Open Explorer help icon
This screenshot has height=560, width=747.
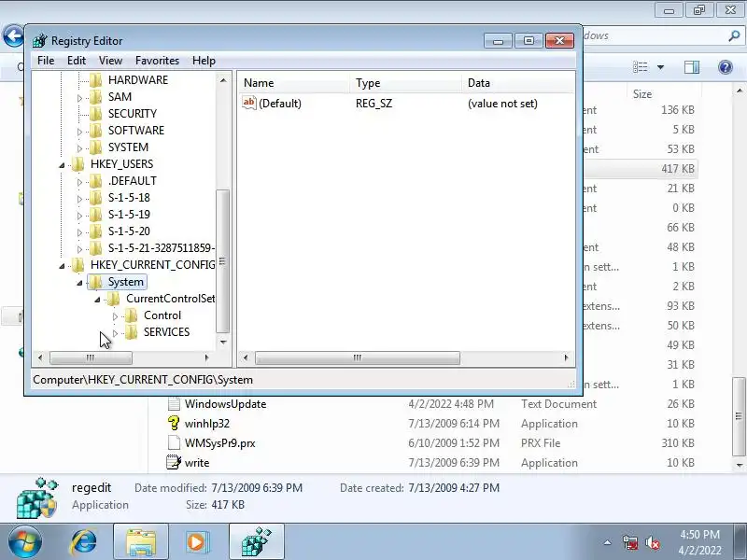click(x=726, y=67)
